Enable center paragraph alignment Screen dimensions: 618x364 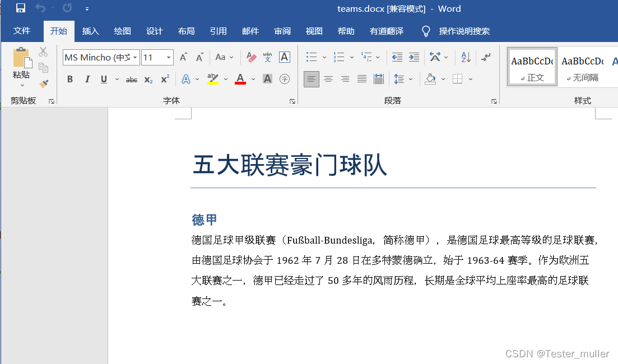point(328,79)
